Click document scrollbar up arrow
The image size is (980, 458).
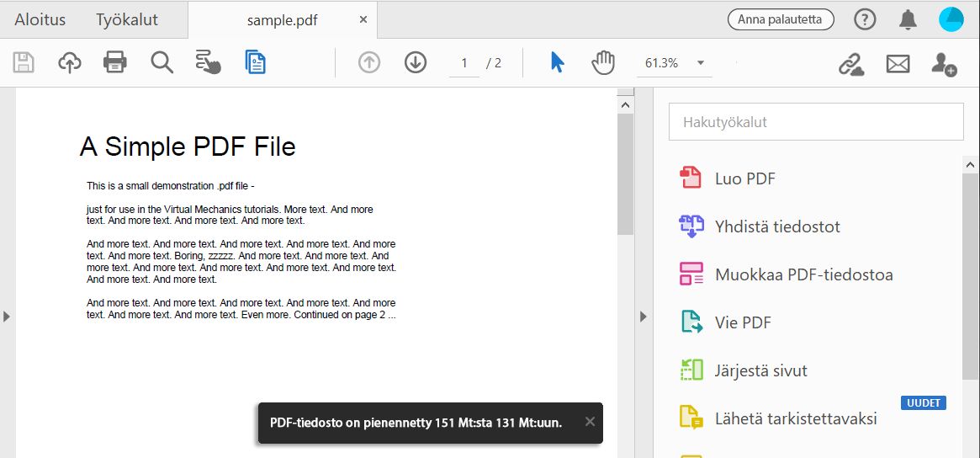click(x=625, y=105)
